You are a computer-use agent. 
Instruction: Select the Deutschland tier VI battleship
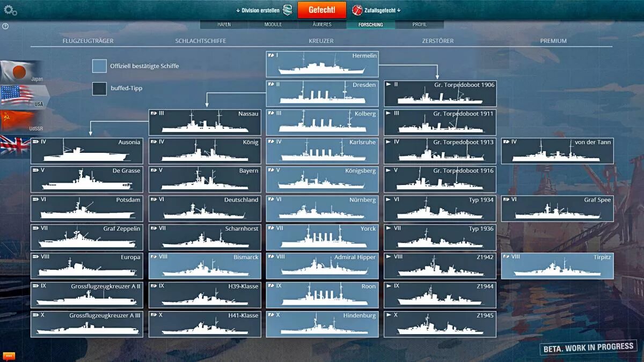tap(204, 208)
